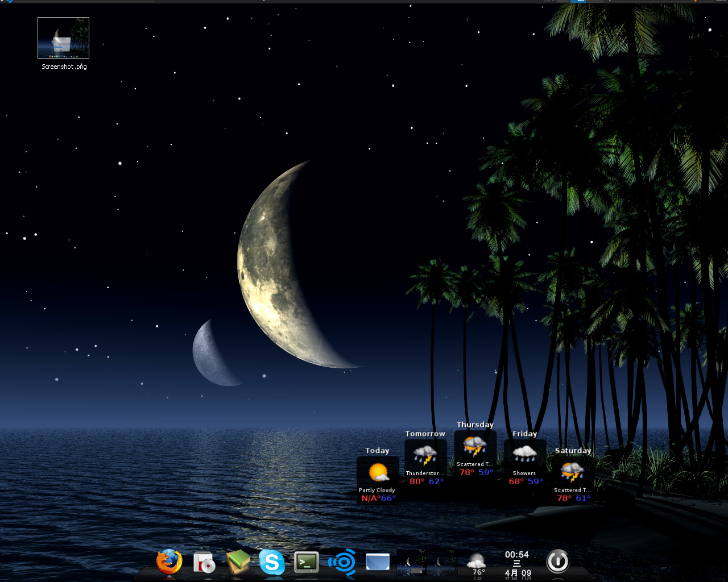
Task: Click Thursday's "Scattered T..." condition text
Action: click(x=475, y=464)
